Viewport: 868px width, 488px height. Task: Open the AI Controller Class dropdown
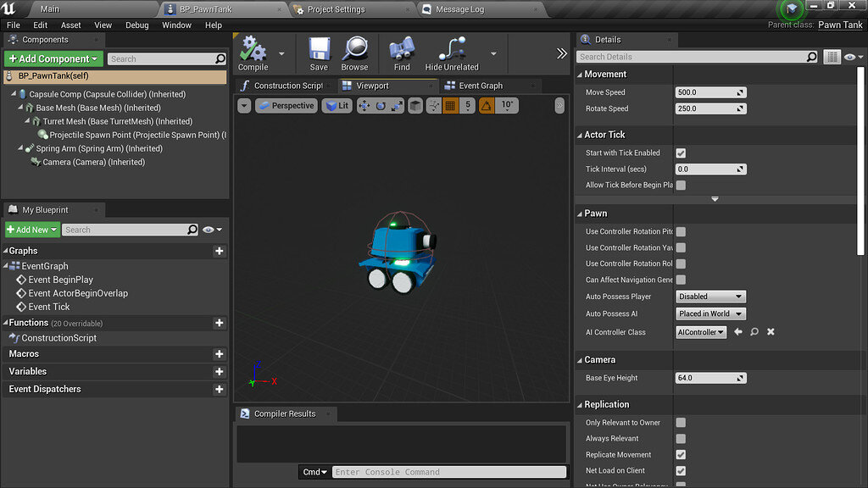point(701,332)
